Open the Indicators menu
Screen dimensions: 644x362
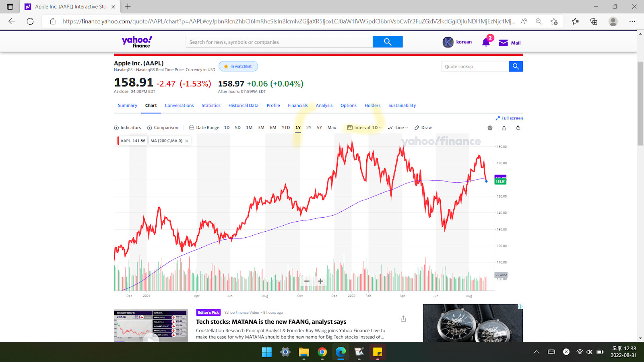(128, 128)
